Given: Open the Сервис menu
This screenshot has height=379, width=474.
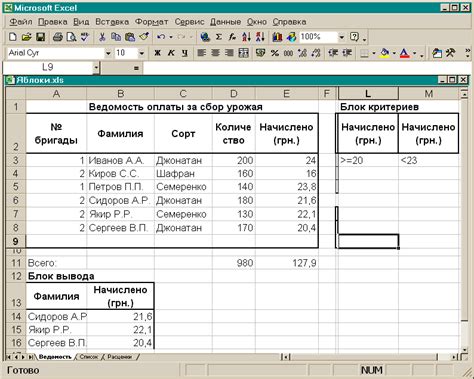Looking at the screenshot, I should tap(189, 22).
